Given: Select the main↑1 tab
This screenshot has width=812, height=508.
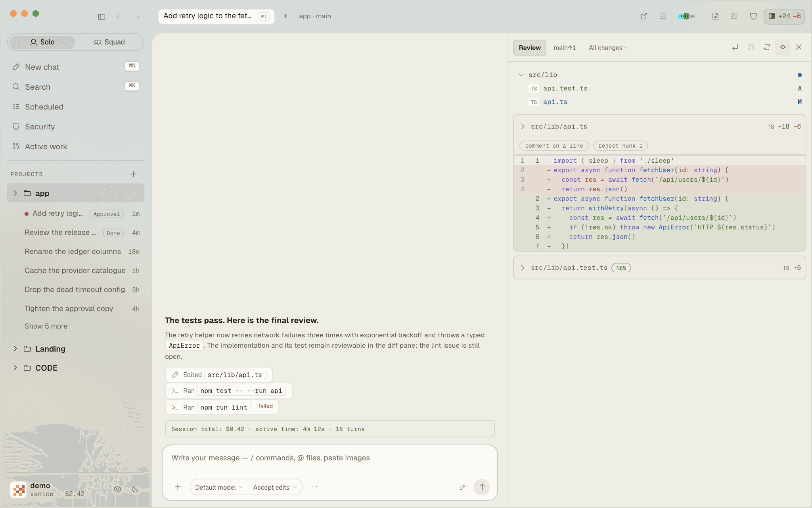Looking at the screenshot, I should pos(565,48).
